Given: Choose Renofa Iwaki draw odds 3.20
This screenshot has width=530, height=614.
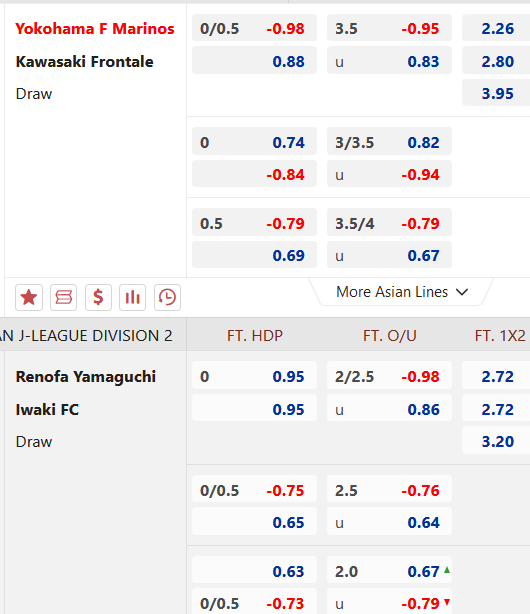Looking at the screenshot, I should click(497, 441).
